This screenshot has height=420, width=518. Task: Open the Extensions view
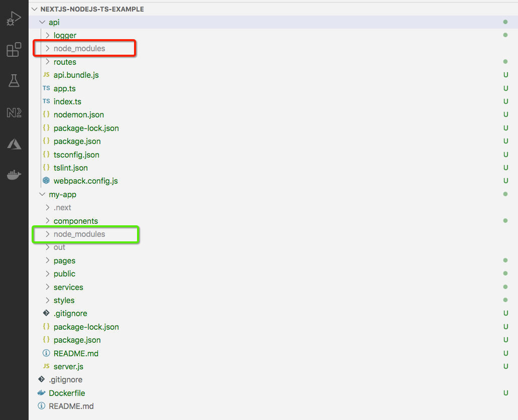(x=14, y=50)
